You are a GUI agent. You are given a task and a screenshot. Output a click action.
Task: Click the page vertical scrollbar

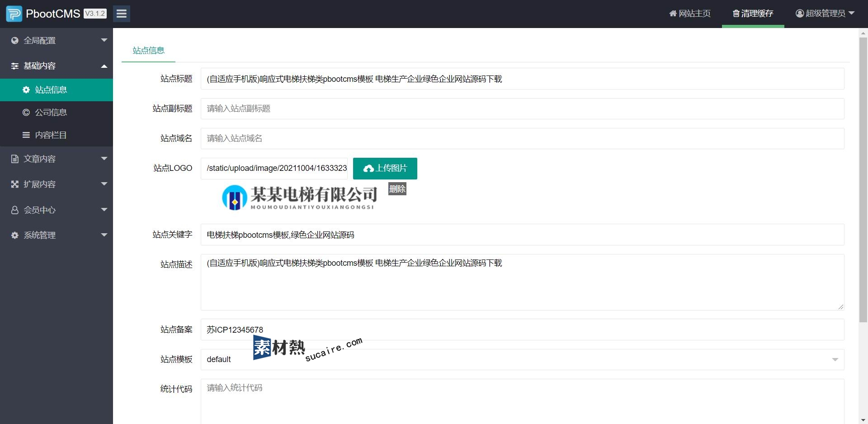863,180
